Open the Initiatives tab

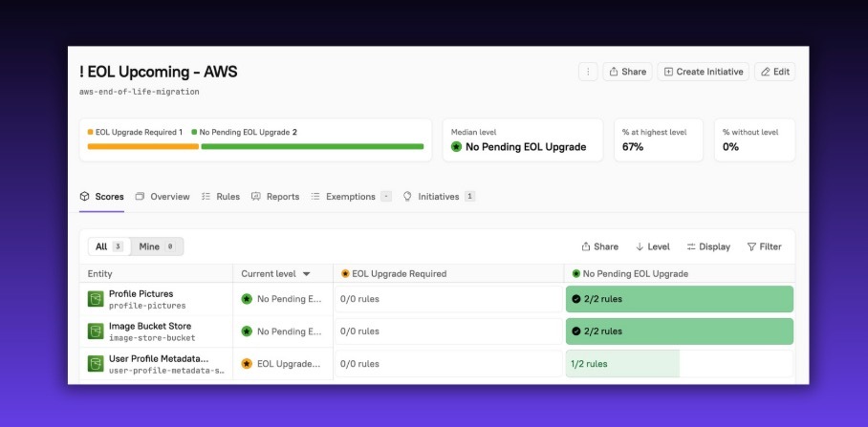coord(438,197)
